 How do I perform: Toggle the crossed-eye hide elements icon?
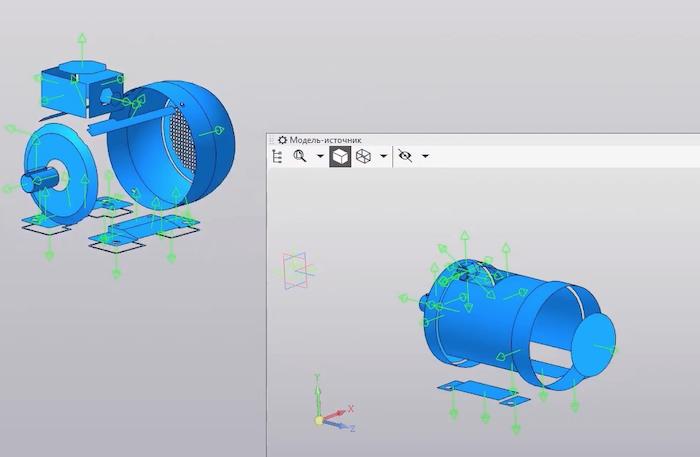[x=405, y=156]
